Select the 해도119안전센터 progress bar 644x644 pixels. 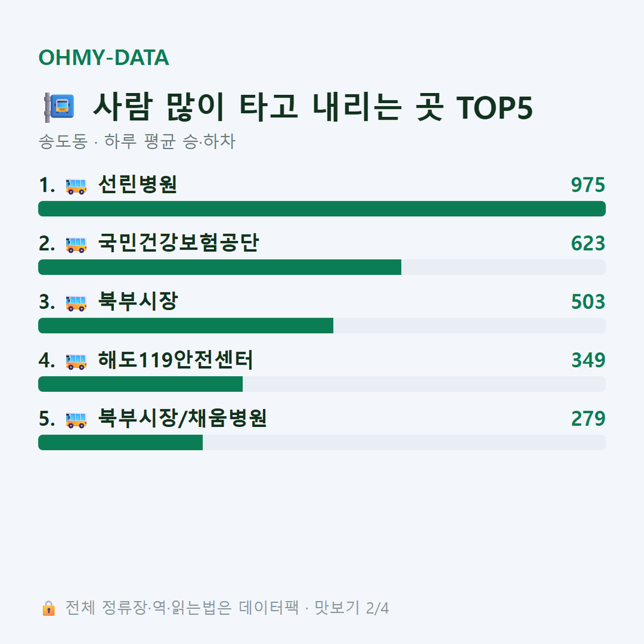(322, 384)
